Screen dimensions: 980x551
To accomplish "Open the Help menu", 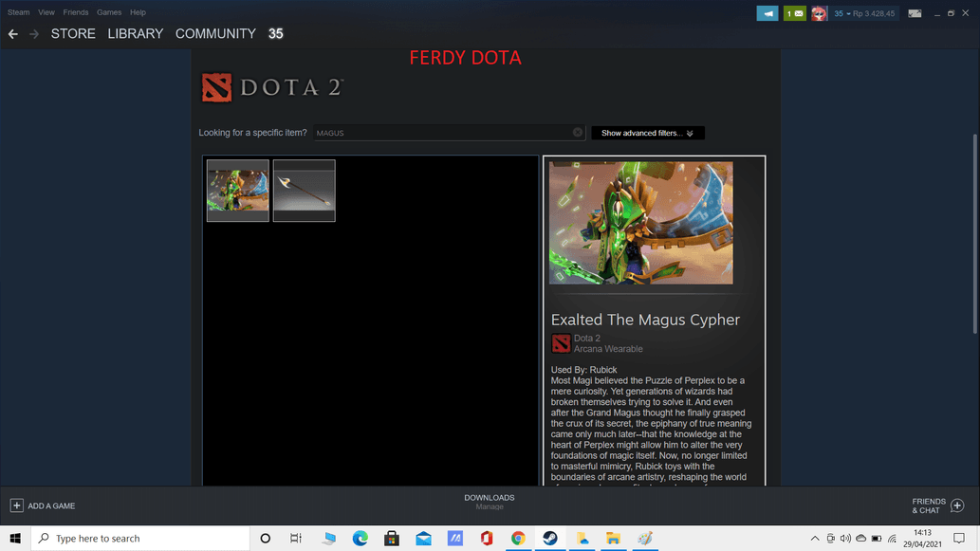I will pyautogui.click(x=138, y=12).
